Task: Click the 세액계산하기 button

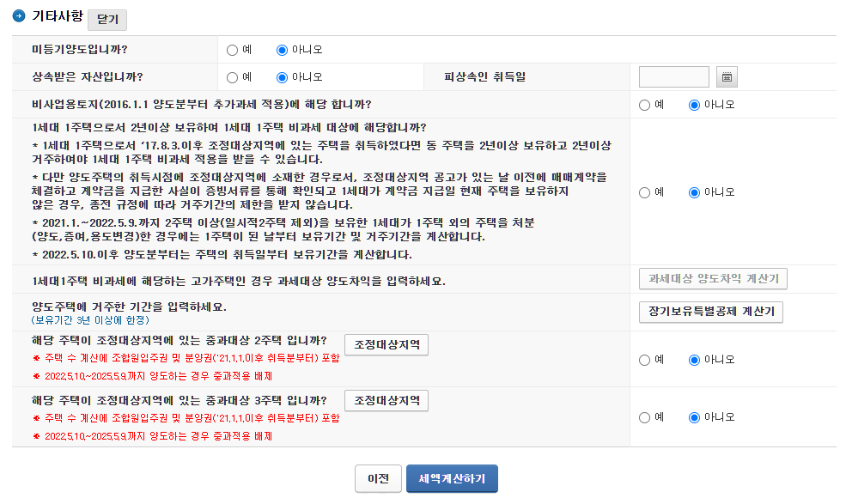Action: tap(451, 480)
